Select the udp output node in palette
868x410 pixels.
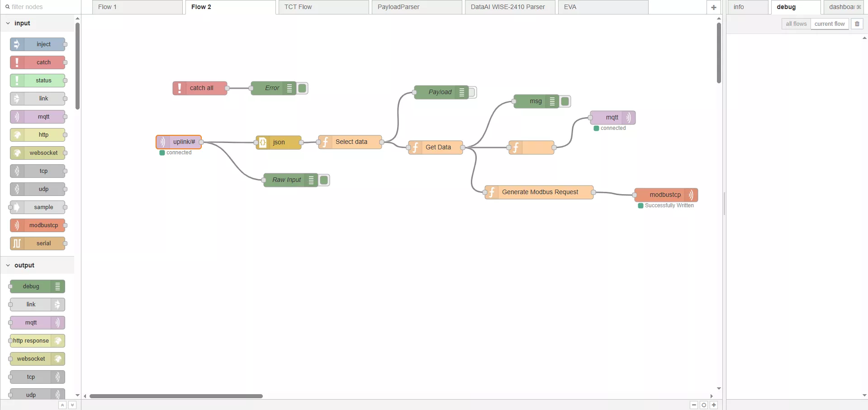(38, 394)
